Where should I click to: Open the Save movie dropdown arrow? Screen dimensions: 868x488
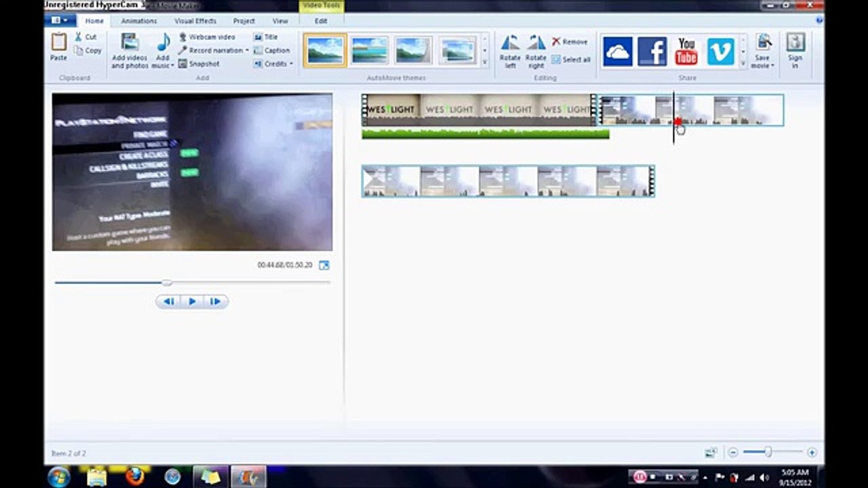pos(772,66)
